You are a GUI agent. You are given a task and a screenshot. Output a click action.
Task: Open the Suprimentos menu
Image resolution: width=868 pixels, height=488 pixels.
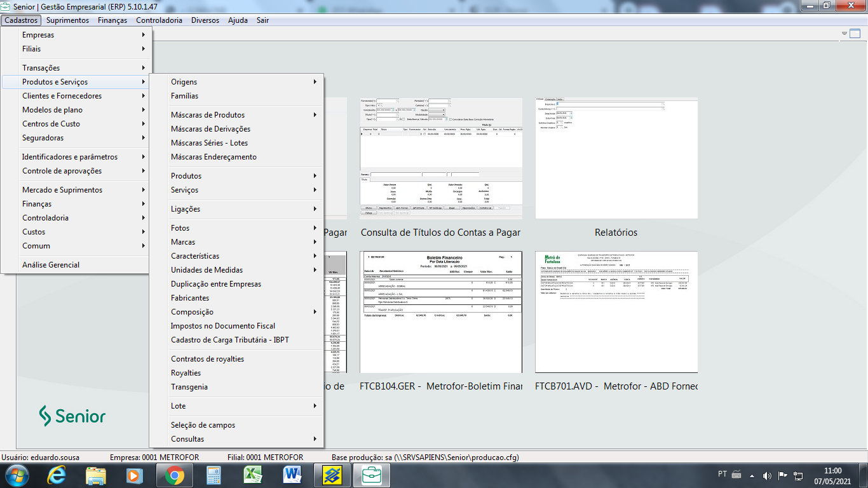click(x=67, y=20)
